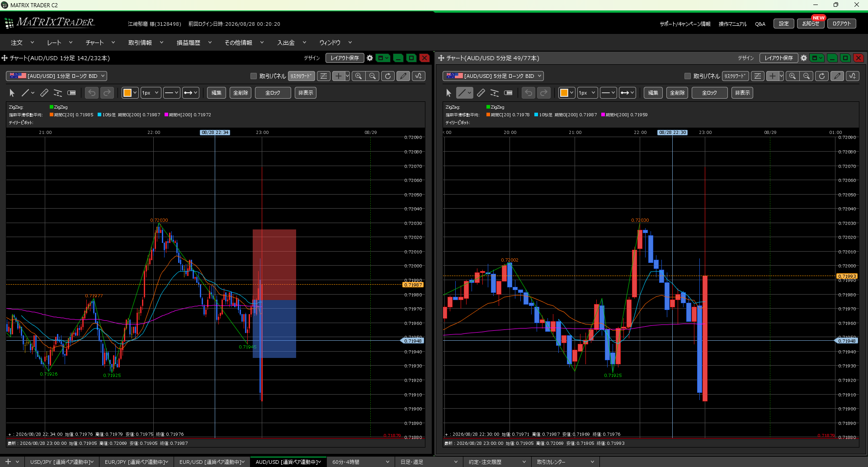Add a new tab with the plus icon
Image resolution: width=868 pixels, height=467 pixels.
click(x=8, y=462)
